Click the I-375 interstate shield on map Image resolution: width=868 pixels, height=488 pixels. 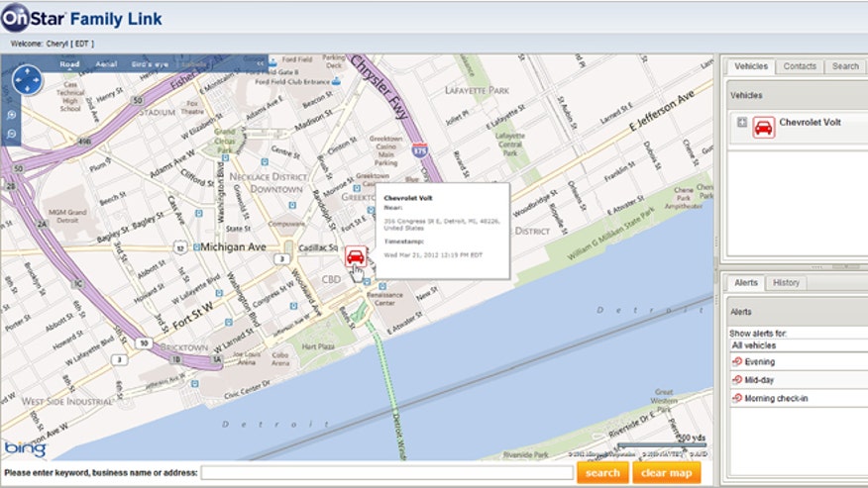420,149
